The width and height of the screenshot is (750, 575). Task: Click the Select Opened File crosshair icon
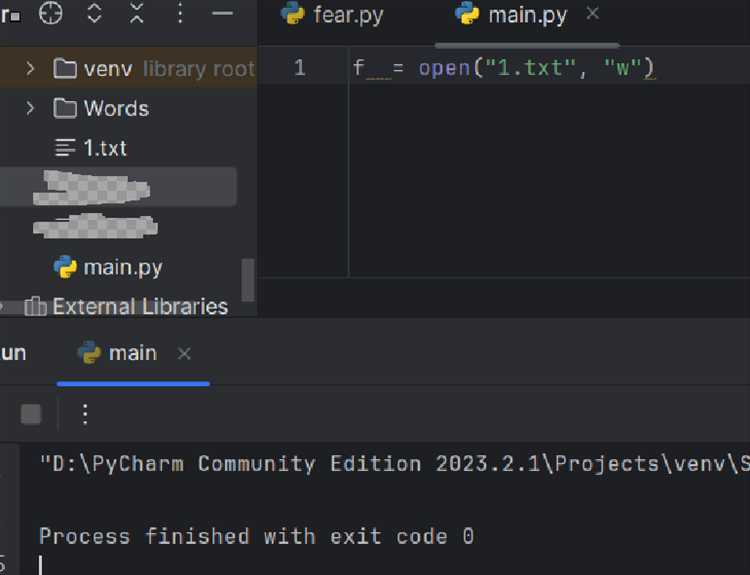50,12
